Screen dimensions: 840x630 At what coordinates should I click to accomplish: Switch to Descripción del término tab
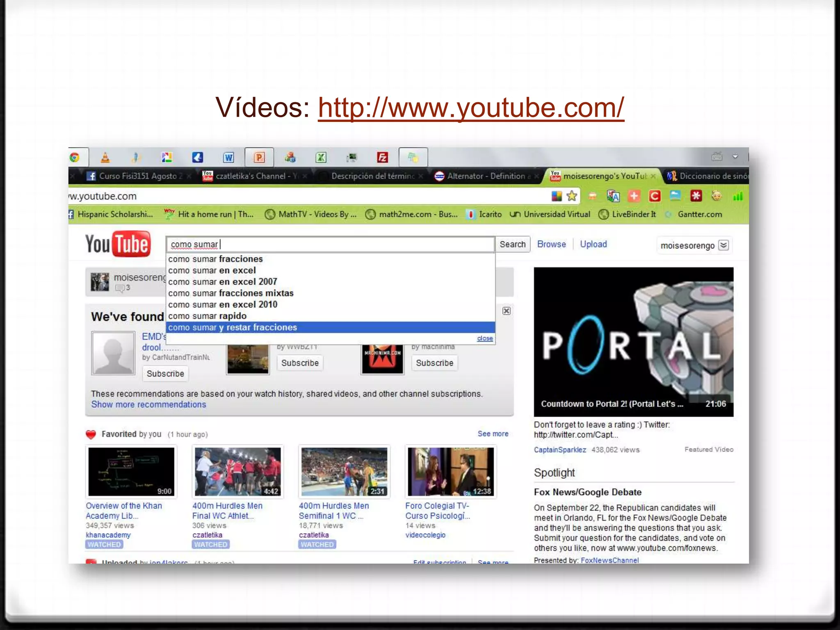tap(372, 176)
